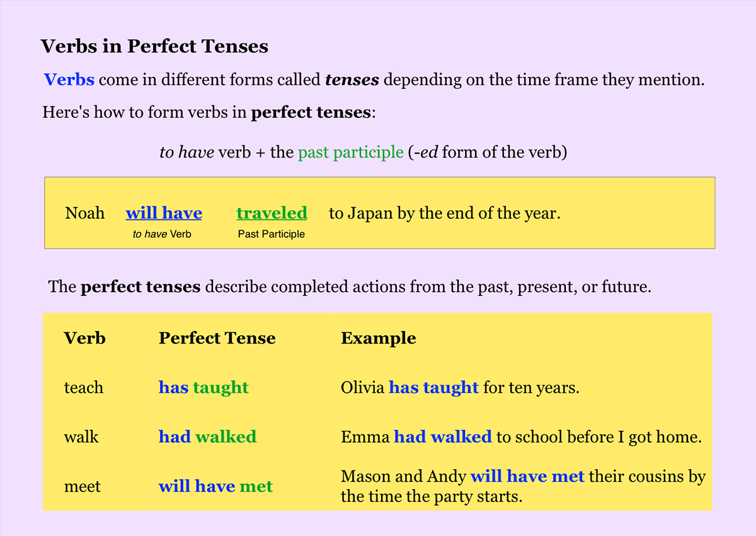Click "had walked" in Perfect Tense column
The image size is (756, 536).
[207, 436]
